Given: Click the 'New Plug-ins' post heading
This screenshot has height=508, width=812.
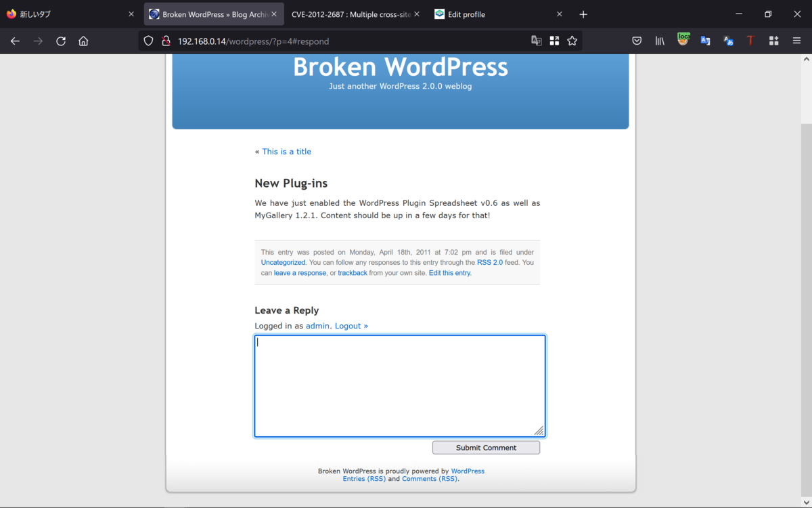Looking at the screenshot, I should click(291, 184).
